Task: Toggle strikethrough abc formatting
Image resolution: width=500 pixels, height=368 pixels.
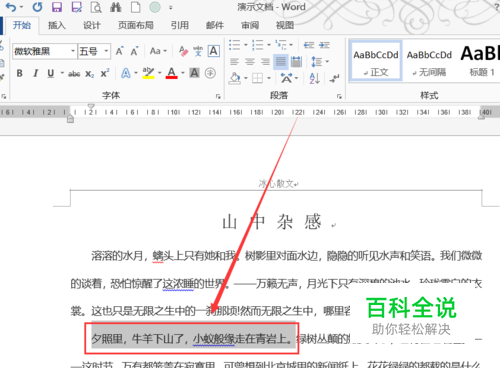Action: point(74,74)
